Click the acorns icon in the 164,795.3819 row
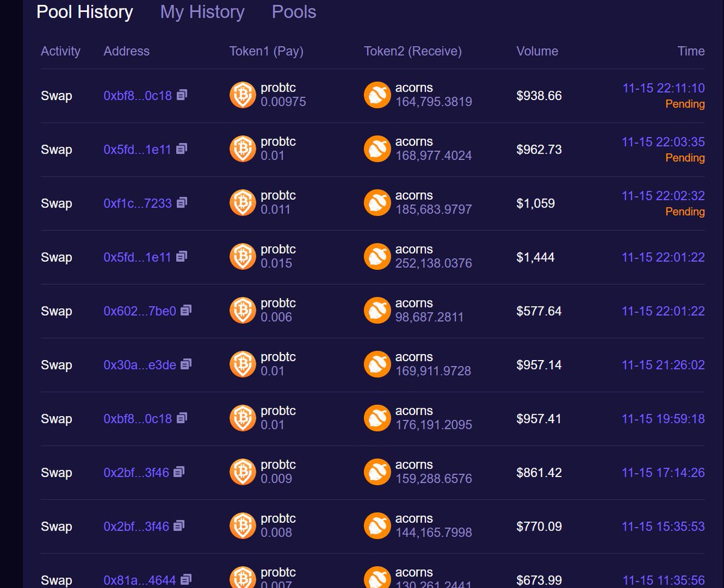 [x=377, y=95]
